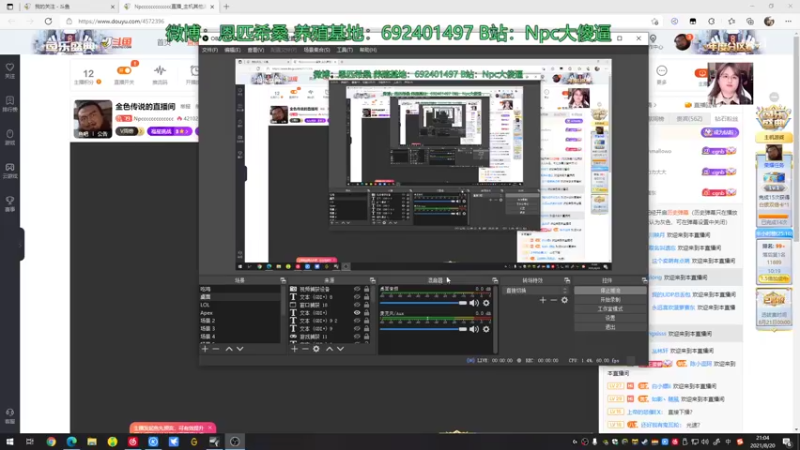Mute the microphone/Aux speaker icon

click(x=474, y=329)
